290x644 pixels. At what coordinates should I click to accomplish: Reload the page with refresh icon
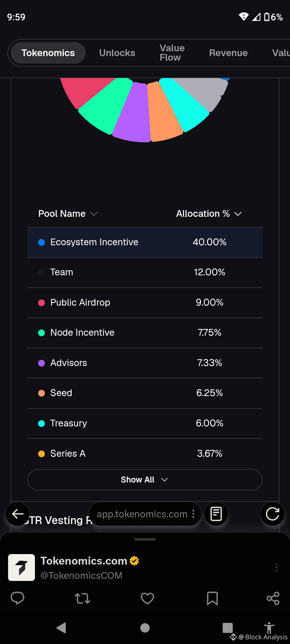[273, 514]
